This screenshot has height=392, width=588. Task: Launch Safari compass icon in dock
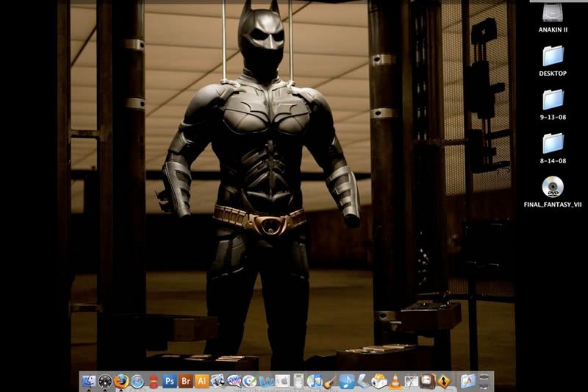(137, 381)
